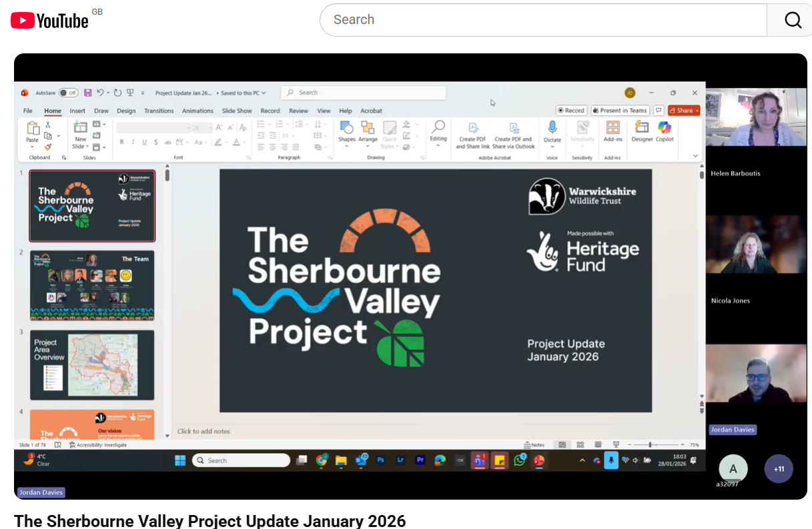Click the Increase Font Size icon
Screen dimensions: 812x529
[x=218, y=127]
